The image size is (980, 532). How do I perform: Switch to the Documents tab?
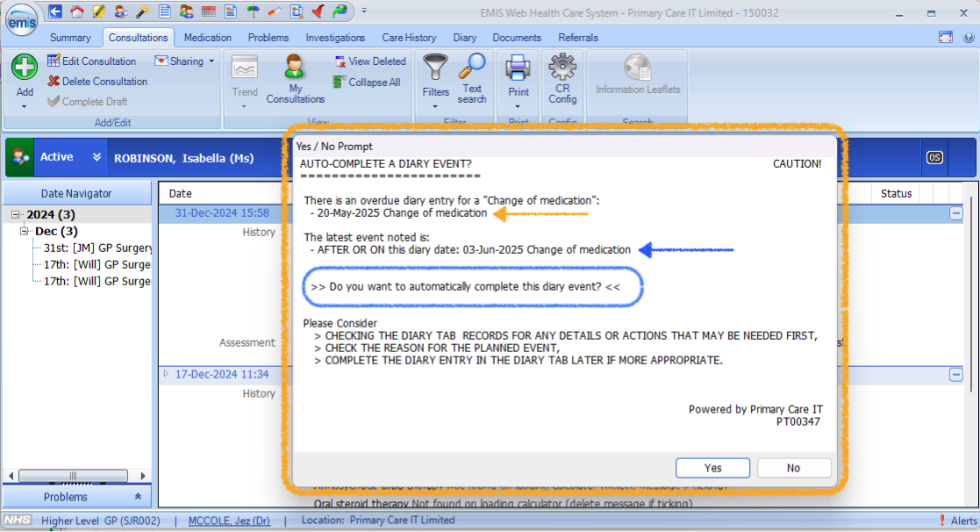pyautogui.click(x=516, y=38)
